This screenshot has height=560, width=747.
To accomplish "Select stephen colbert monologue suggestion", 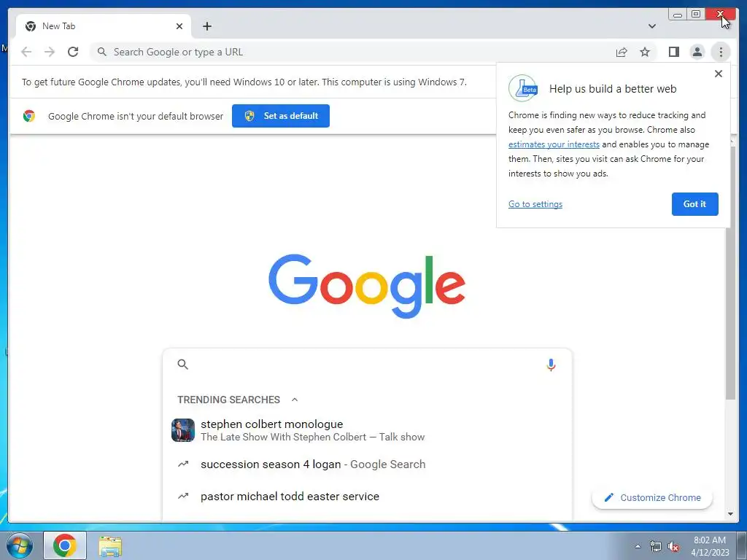I will point(367,430).
